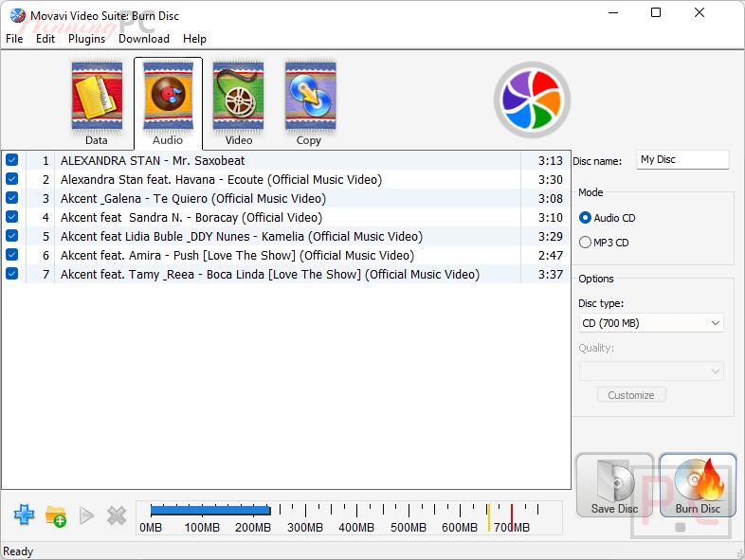Click the duration 3:30 cell
Viewport: 745px width, 560px height.
click(550, 179)
